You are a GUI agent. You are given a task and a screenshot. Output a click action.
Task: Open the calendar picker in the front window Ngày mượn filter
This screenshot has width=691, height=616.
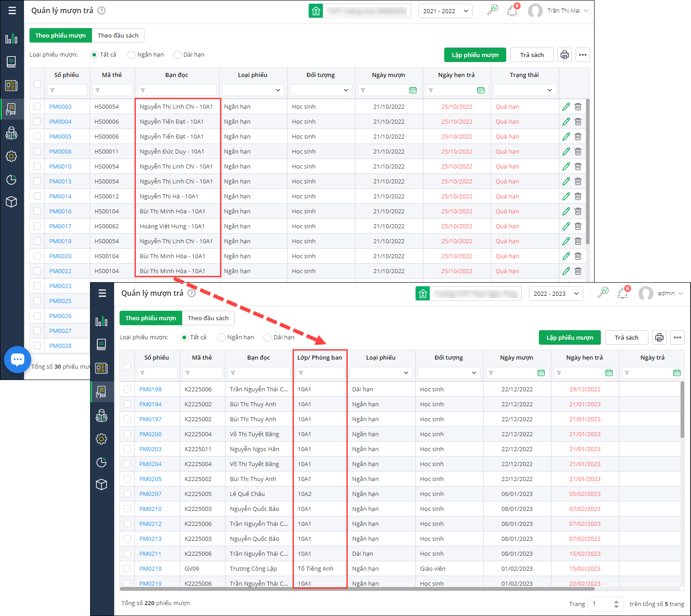(x=541, y=373)
